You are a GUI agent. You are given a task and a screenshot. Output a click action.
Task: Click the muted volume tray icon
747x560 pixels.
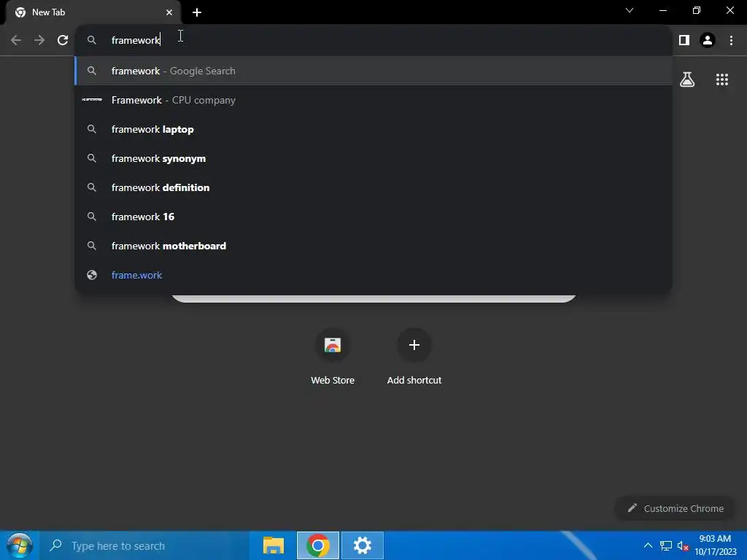tap(683, 545)
